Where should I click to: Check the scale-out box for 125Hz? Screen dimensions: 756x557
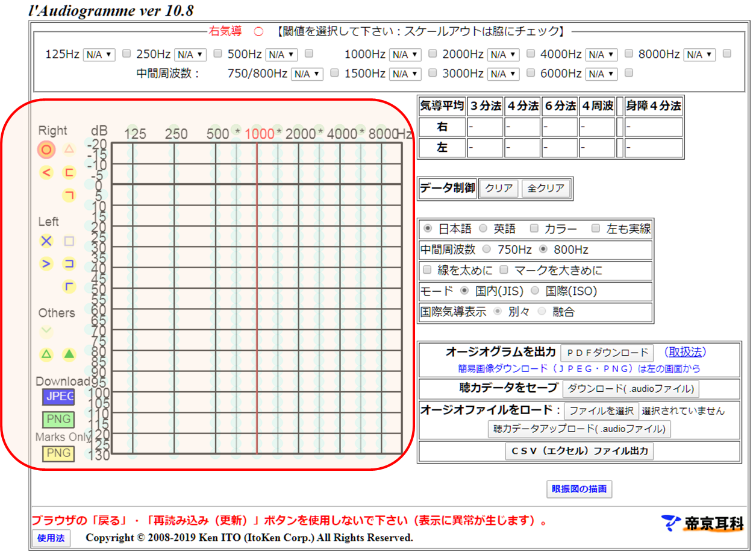(x=127, y=54)
